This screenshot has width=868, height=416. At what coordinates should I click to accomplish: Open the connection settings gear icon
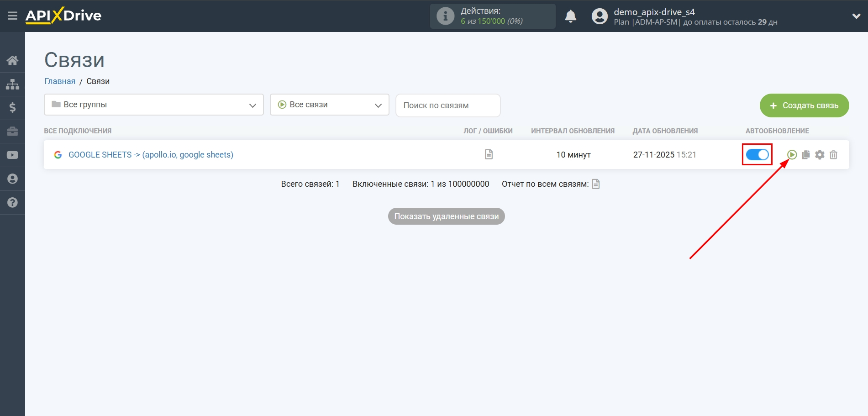coord(820,155)
